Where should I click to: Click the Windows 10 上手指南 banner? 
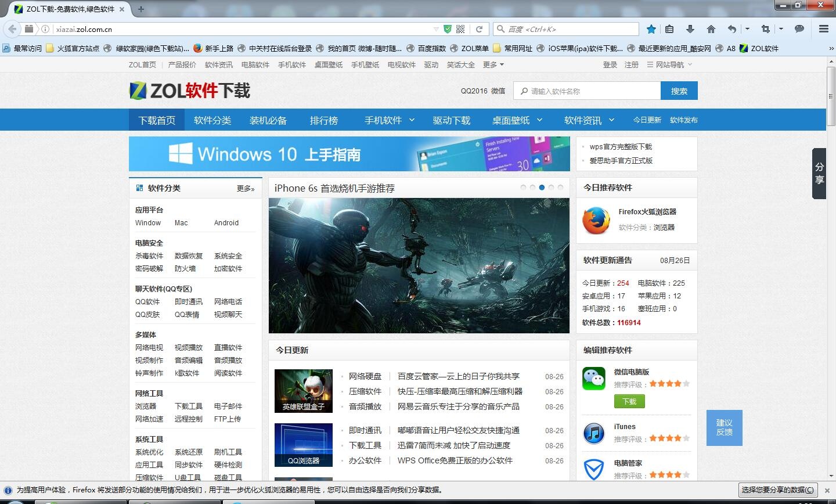click(349, 154)
